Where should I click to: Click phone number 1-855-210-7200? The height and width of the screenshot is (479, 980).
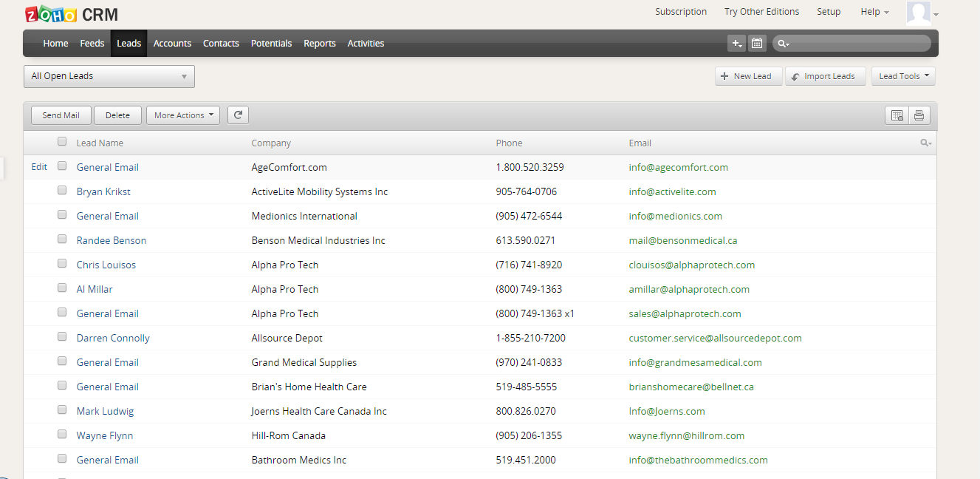coord(530,338)
